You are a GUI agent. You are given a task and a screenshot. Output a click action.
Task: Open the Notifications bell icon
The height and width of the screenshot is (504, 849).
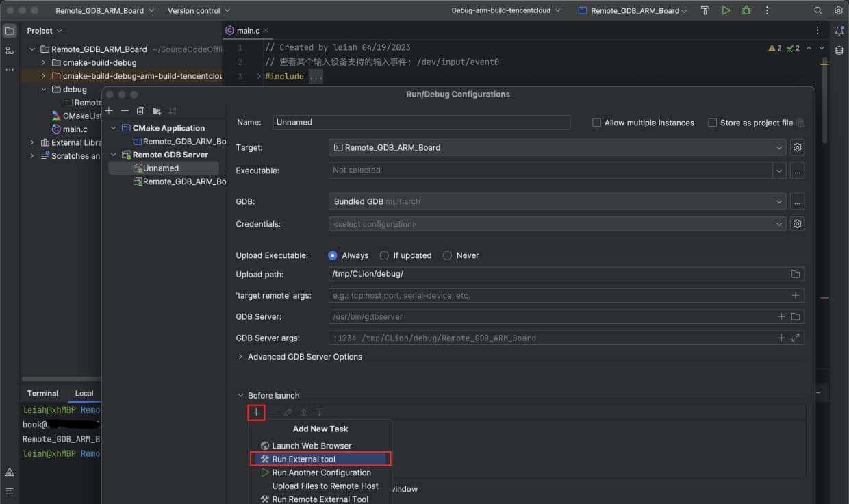(x=839, y=31)
